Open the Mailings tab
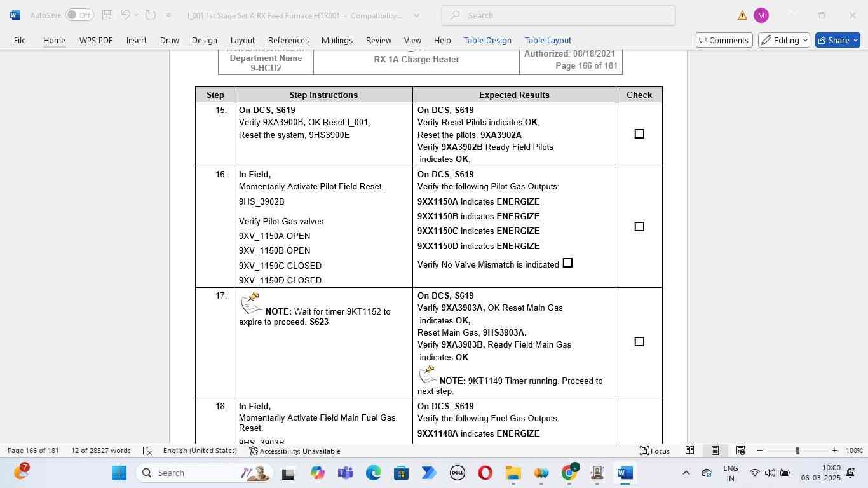The image size is (868, 488). [x=337, y=40]
